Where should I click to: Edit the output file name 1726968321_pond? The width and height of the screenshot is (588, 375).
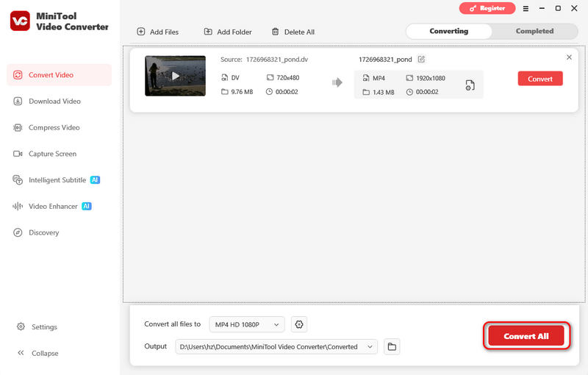pos(421,60)
